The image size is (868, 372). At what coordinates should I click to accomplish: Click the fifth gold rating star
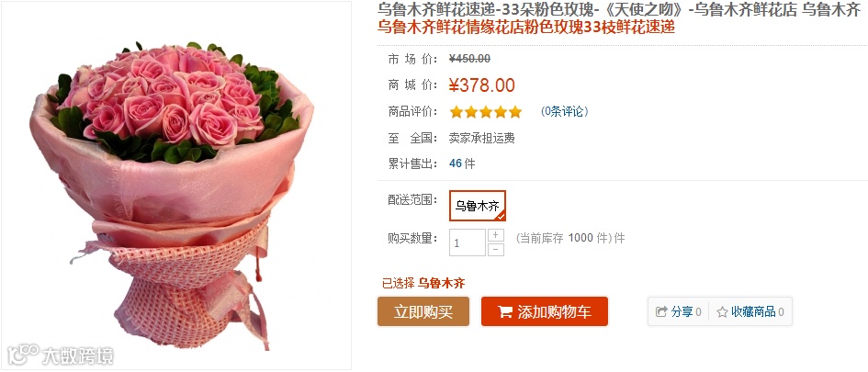[x=515, y=112]
